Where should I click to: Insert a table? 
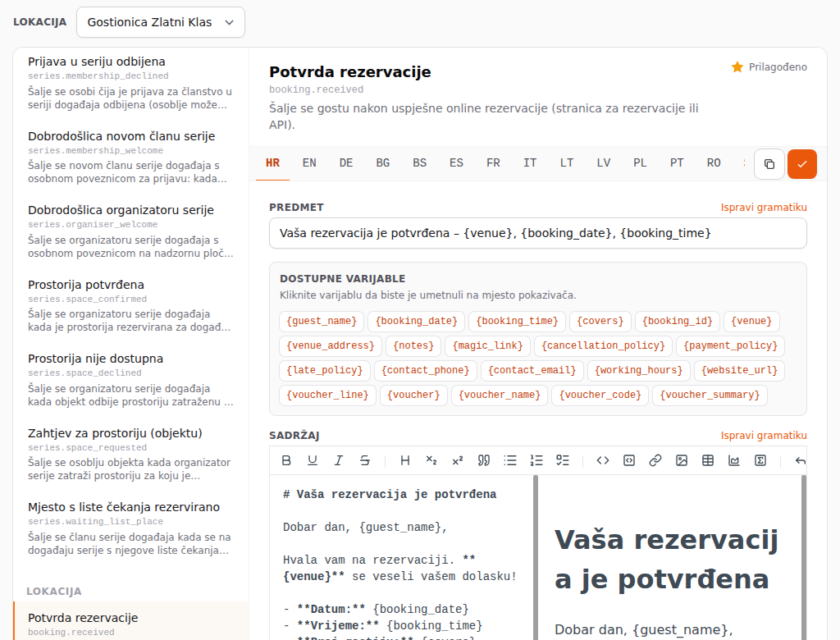click(x=708, y=460)
